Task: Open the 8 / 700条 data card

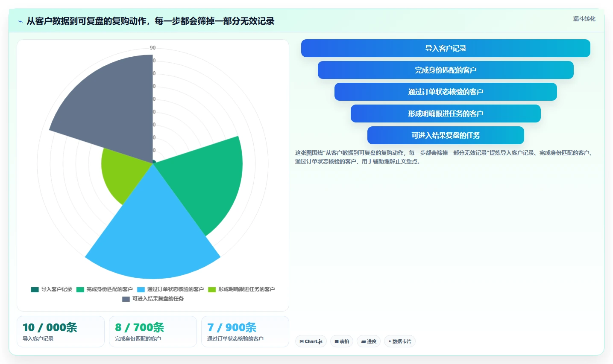Action: [153, 332]
